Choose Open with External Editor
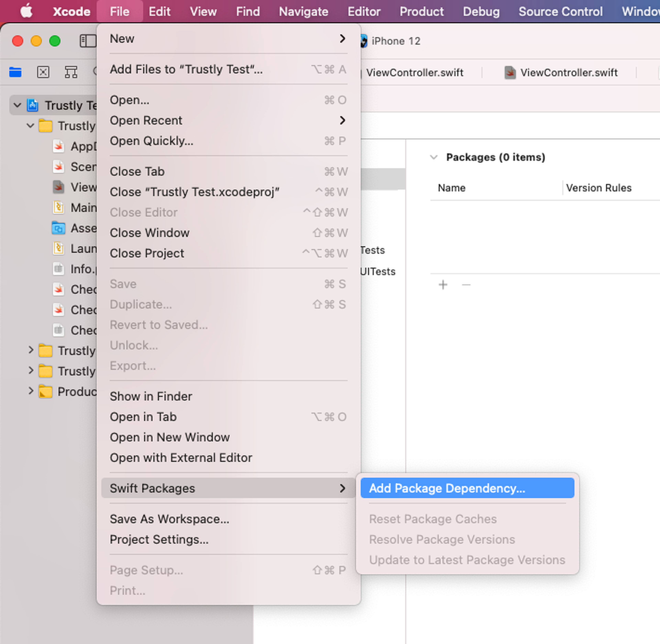The width and height of the screenshot is (660, 644). click(228, 458)
